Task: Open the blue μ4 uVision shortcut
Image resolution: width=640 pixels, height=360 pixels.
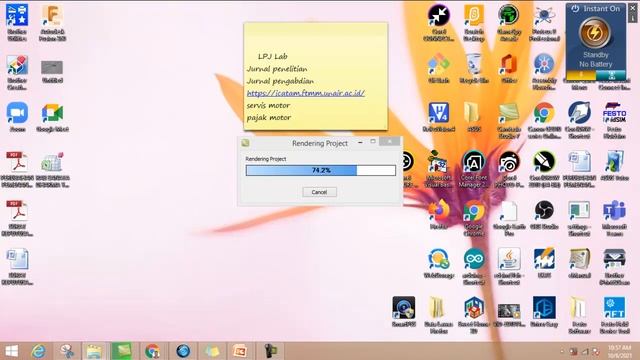Action: 439,118
